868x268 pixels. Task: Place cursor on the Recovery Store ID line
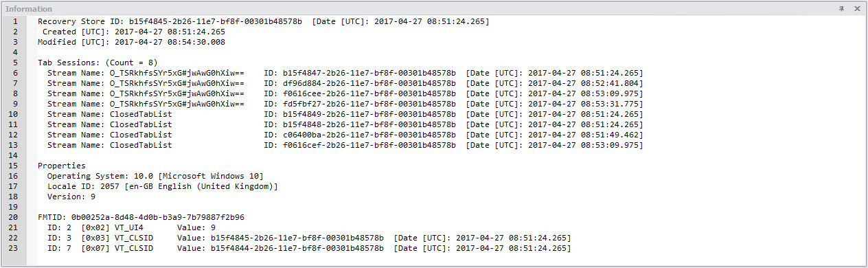pyautogui.click(x=264, y=21)
